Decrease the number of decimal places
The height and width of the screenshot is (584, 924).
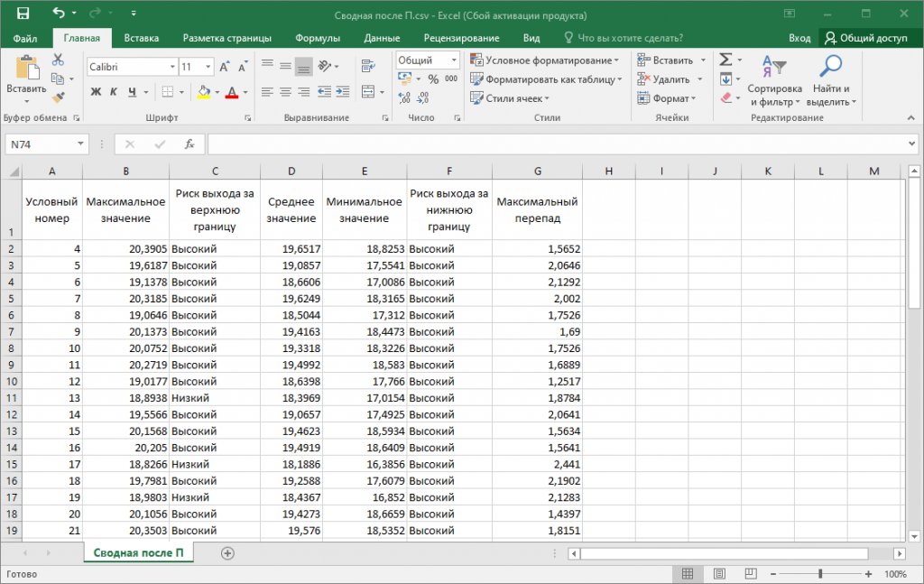(423, 97)
